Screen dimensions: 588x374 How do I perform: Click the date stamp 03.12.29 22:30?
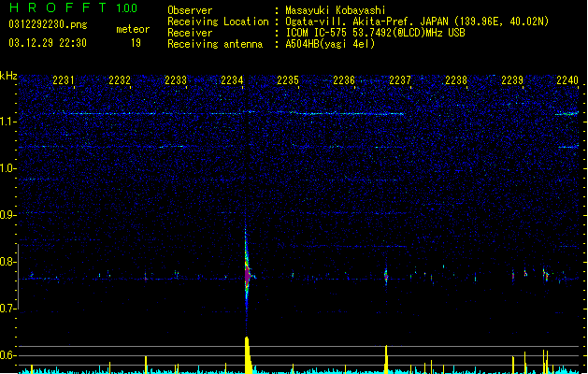point(48,43)
